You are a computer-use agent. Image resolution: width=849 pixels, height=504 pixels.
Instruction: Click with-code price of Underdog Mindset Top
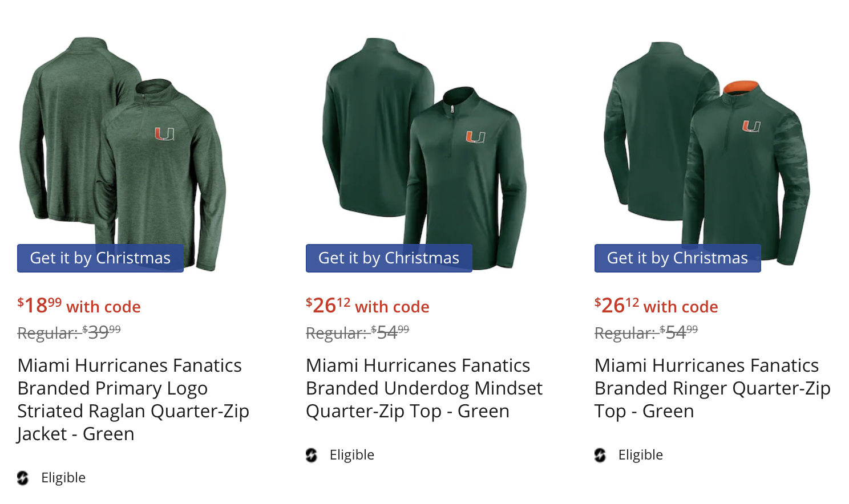tap(367, 306)
